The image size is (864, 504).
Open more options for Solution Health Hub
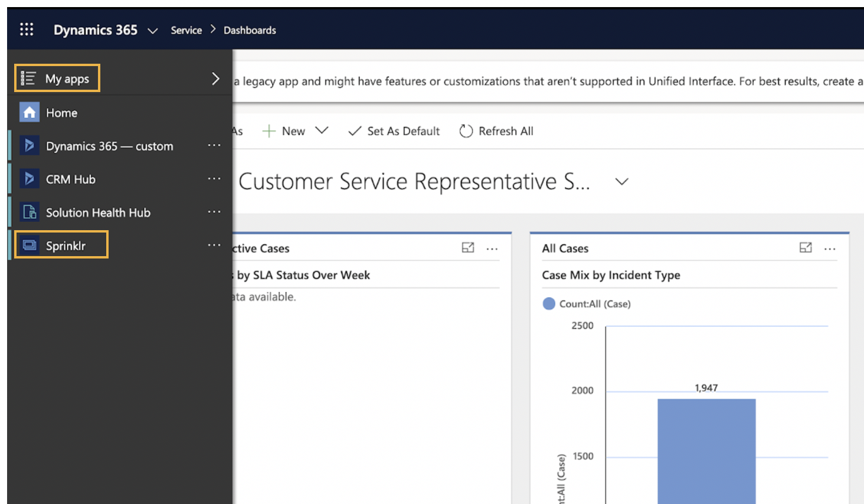[214, 211]
